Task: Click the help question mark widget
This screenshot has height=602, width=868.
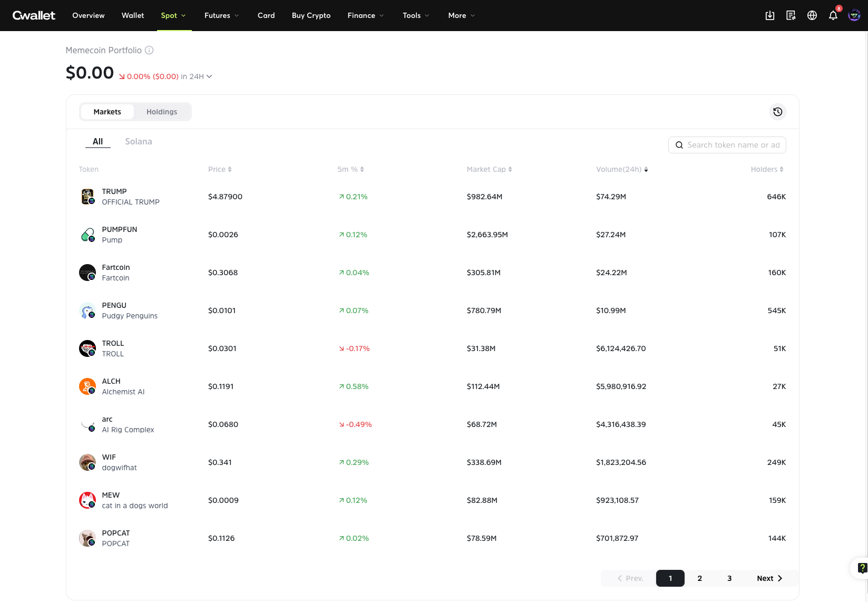Action: point(862,568)
